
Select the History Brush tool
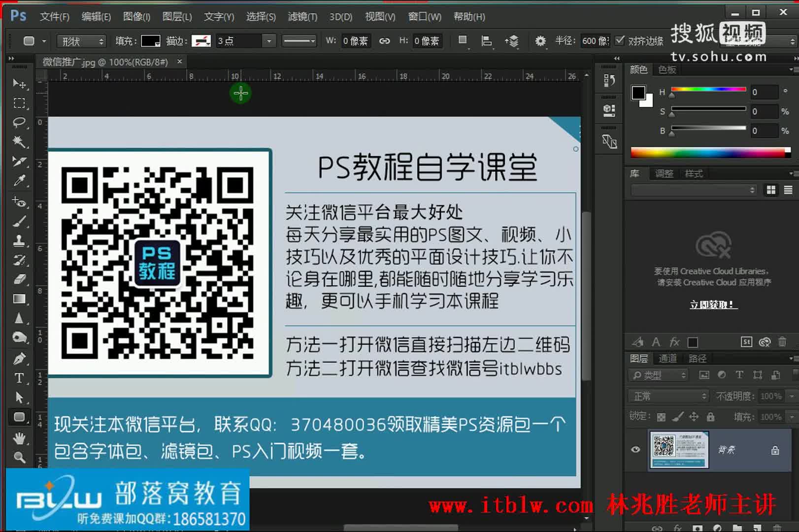tap(20, 260)
